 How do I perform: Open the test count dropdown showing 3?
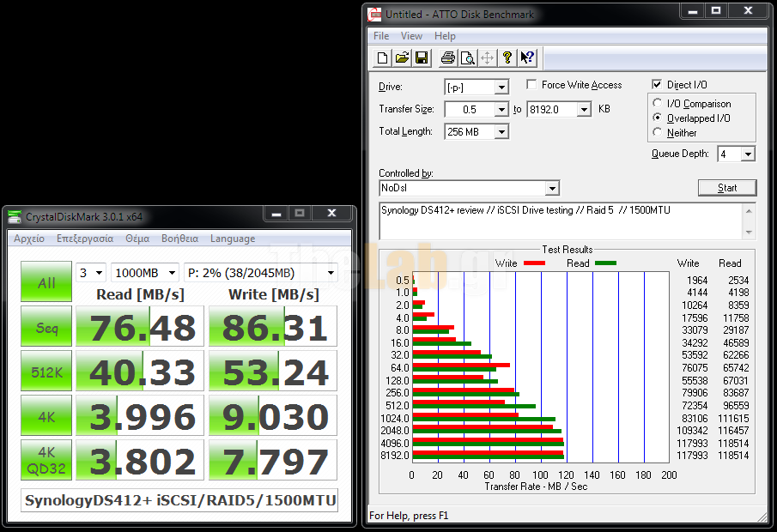click(91, 273)
